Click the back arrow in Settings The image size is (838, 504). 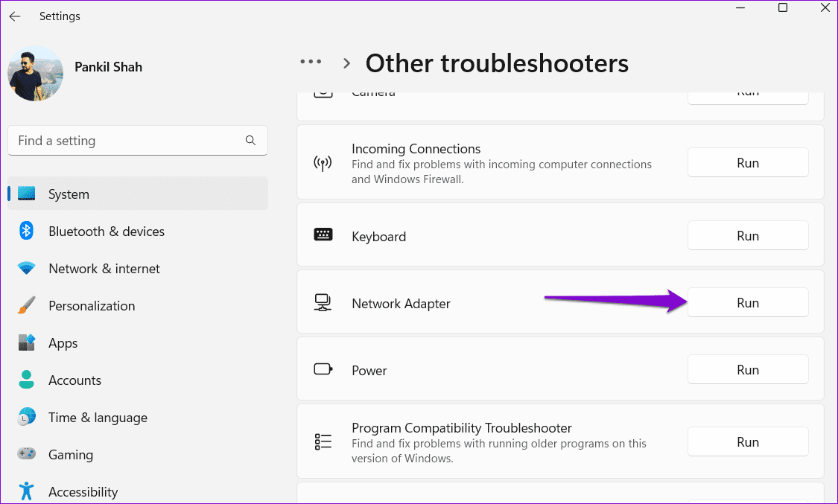pos(15,16)
